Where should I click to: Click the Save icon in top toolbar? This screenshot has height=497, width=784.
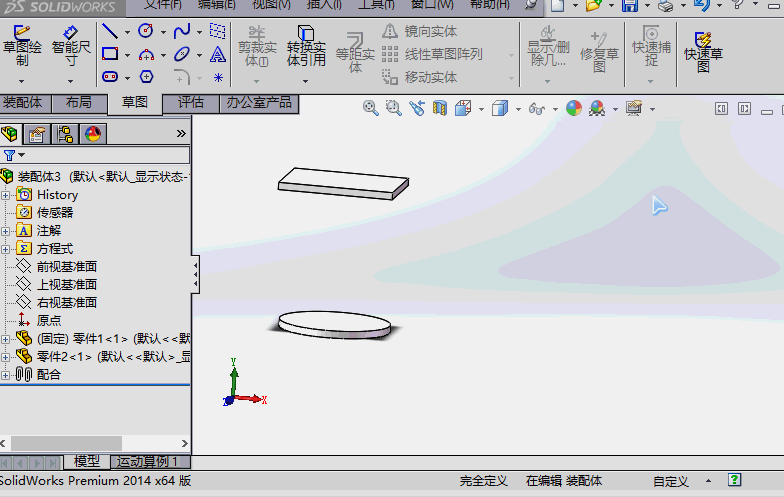pyautogui.click(x=630, y=6)
